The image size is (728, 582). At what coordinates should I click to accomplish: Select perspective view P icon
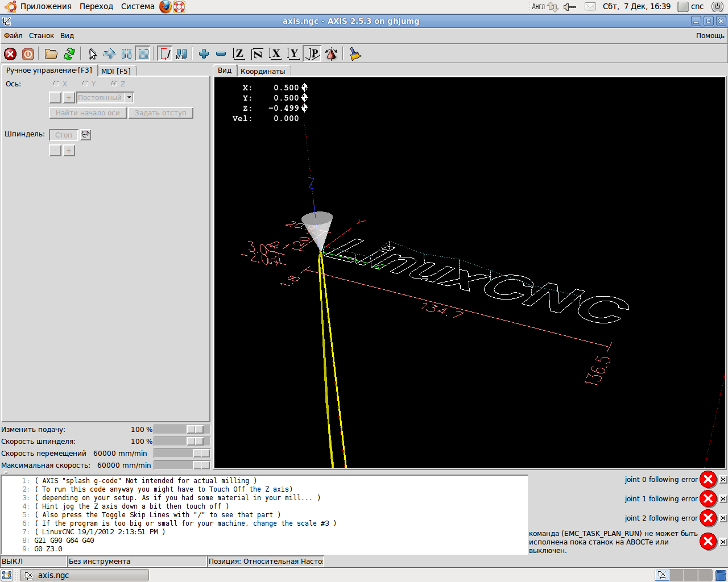click(312, 54)
